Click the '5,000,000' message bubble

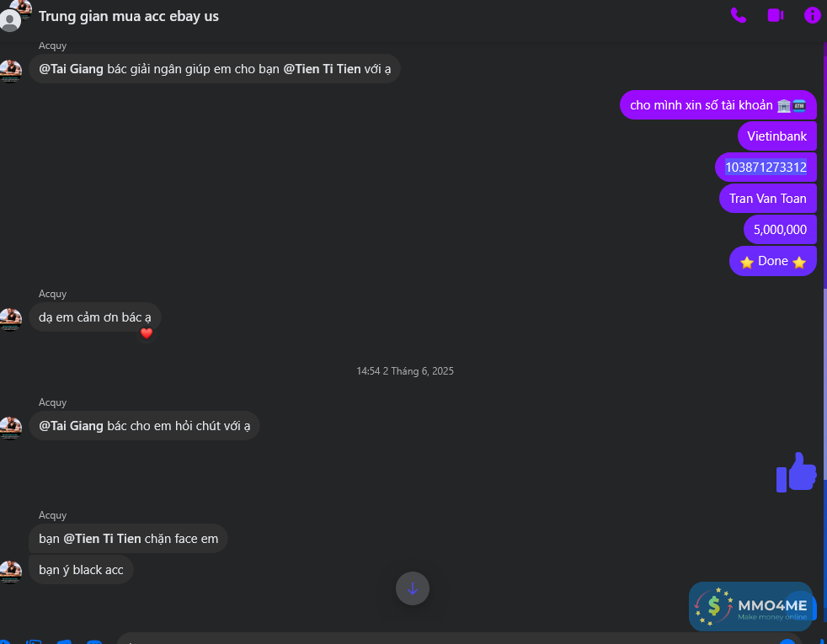pyautogui.click(x=780, y=229)
